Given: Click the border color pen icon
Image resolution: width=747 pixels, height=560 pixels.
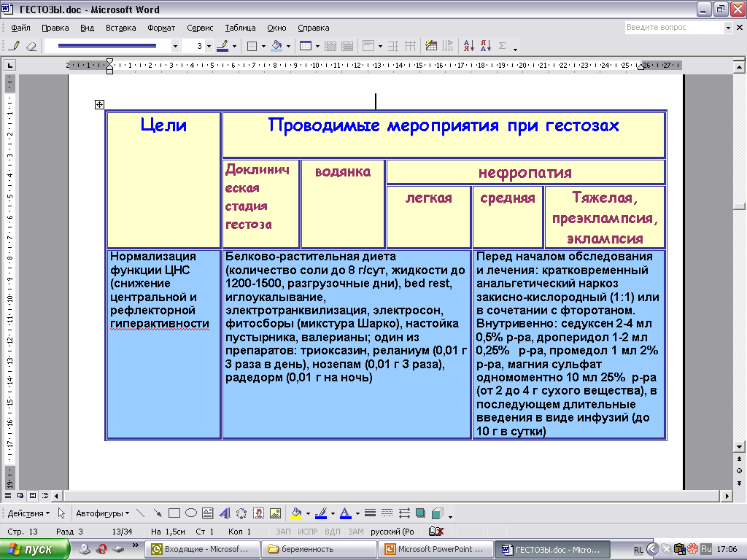Looking at the screenshot, I should coord(222,46).
